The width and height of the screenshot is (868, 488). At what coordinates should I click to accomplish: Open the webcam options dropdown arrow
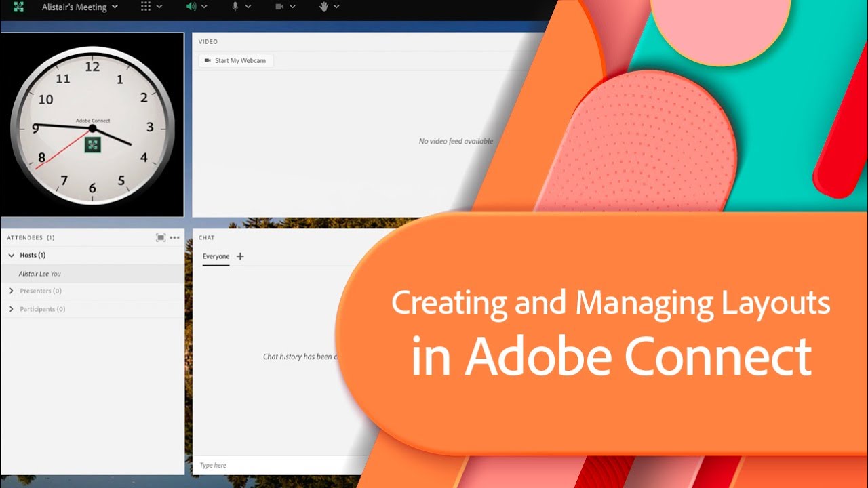[x=292, y=7]
